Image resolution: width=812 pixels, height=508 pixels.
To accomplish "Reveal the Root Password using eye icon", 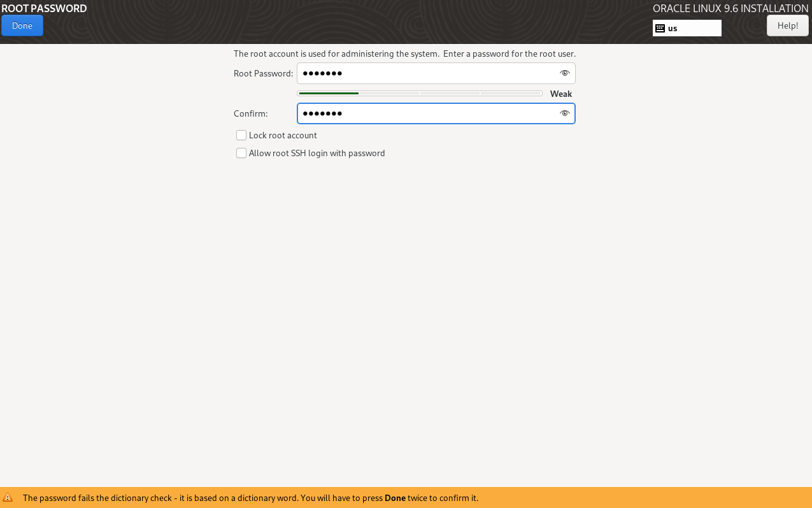I will point(564,73).
